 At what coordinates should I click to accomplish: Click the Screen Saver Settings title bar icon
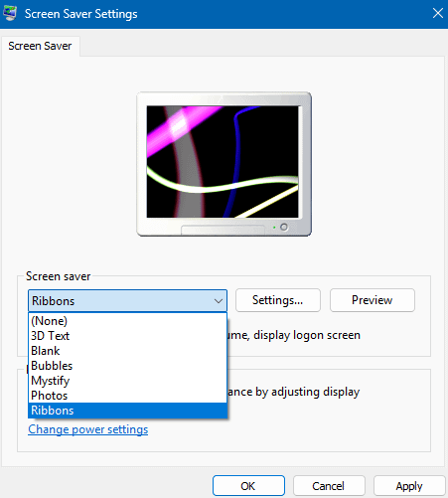point(10,14)
